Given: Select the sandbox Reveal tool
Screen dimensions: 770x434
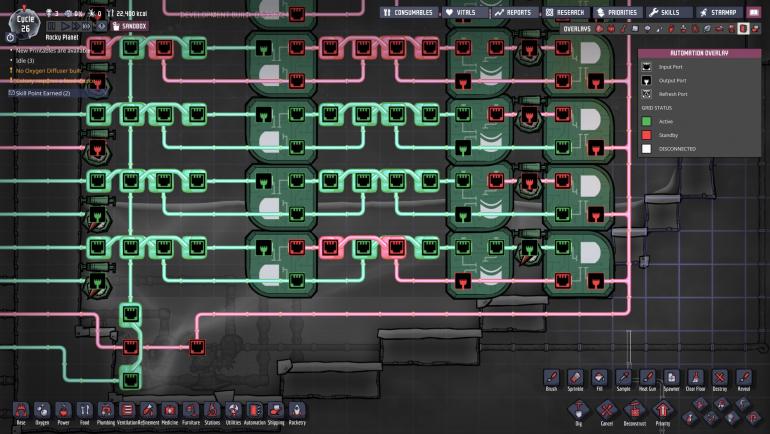Looking at the screenshot, I should coord(743,380).
